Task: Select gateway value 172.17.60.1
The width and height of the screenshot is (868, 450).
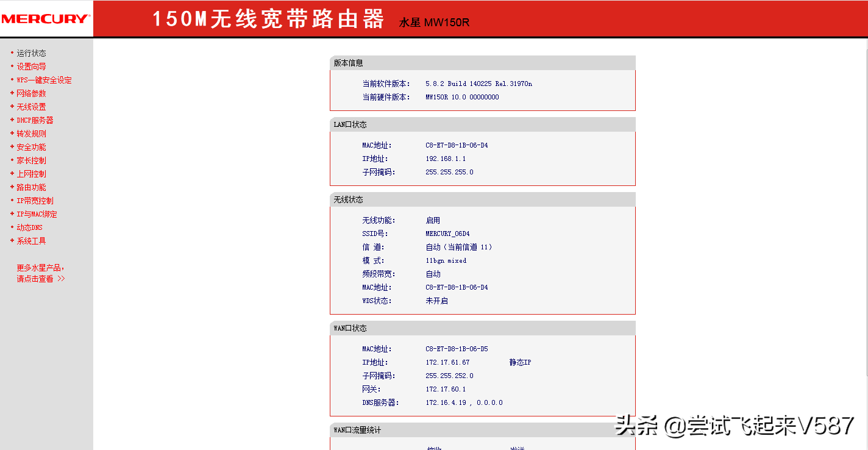Action: pyautogui.click(x=446, y=389)
